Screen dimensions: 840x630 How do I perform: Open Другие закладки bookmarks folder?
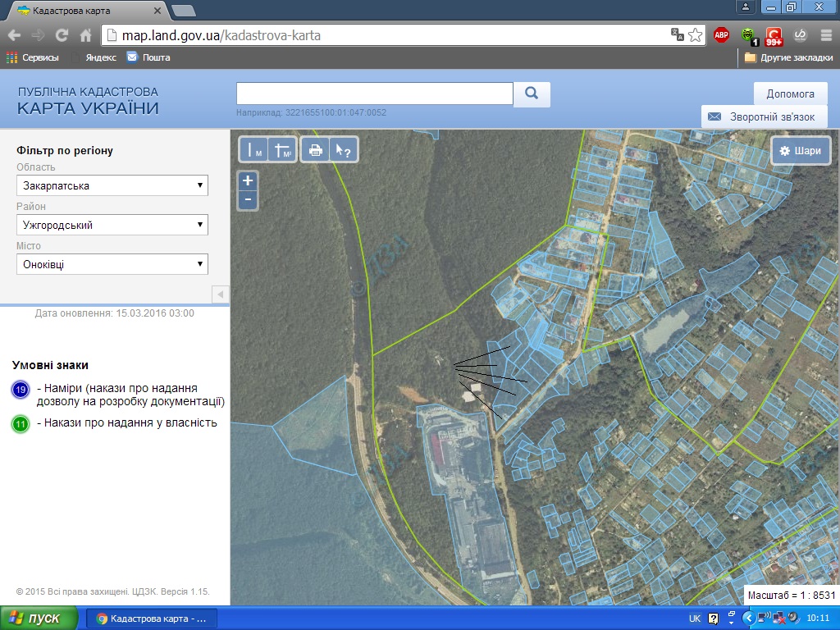tap(787, 57)
